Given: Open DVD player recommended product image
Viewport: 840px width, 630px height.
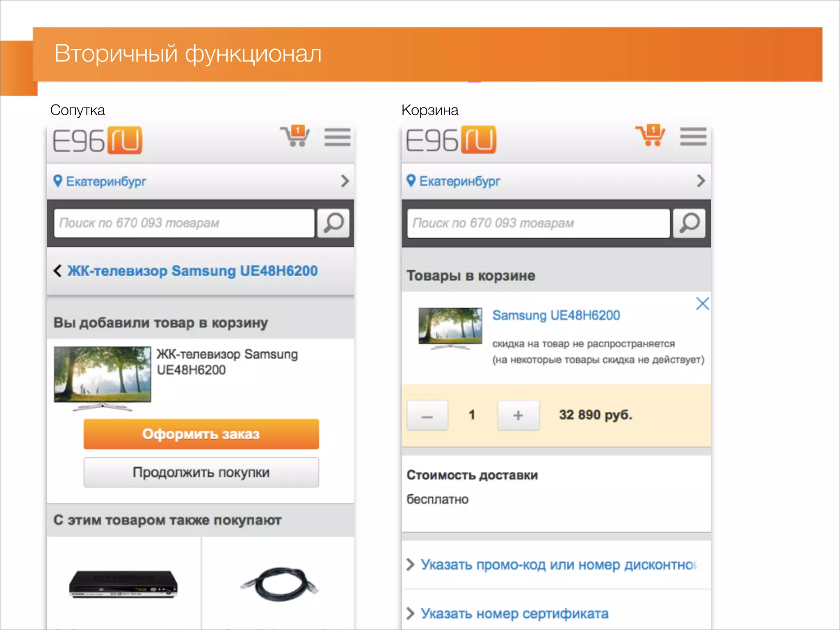Looking at the screenshot, I should 123,584.
